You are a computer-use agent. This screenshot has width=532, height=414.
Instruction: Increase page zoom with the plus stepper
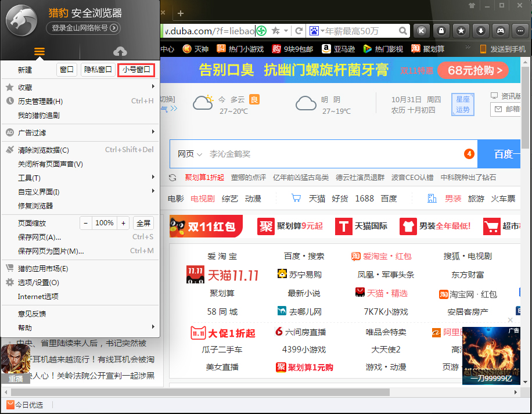[x=122, y=222]
